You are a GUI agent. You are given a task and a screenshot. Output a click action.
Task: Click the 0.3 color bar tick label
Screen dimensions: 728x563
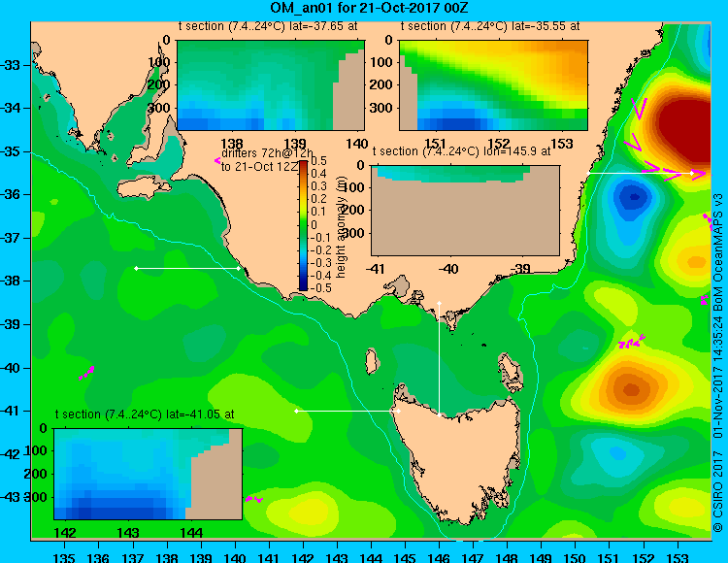(x=318, y=186)
